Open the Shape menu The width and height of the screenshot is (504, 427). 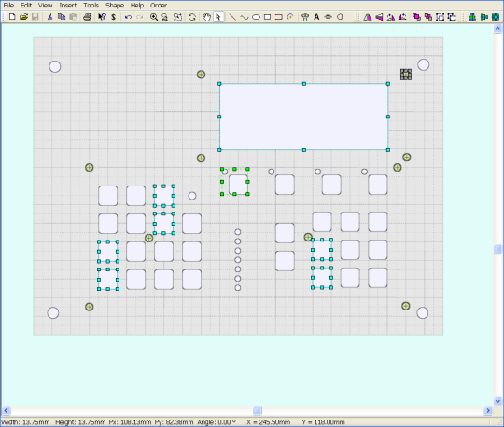coord(115,6)
